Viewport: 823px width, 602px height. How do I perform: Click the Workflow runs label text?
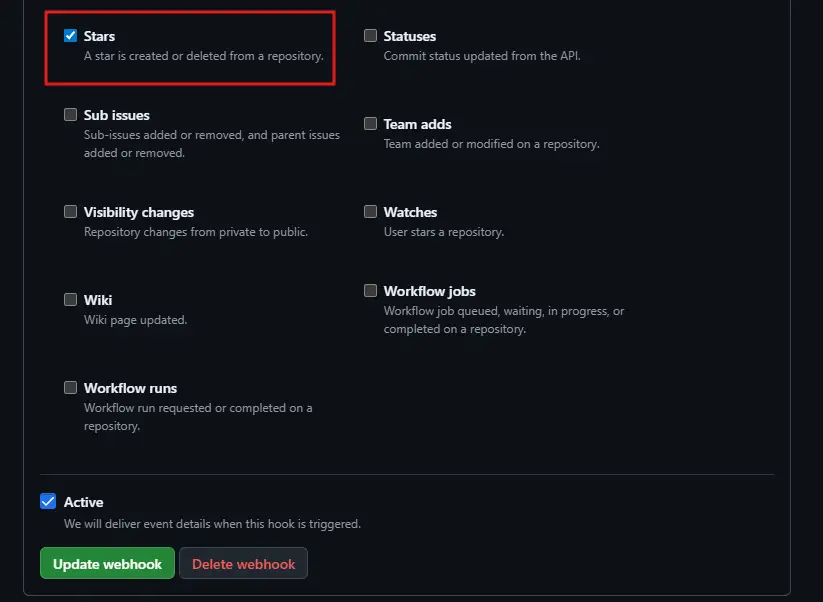point(128,387)
